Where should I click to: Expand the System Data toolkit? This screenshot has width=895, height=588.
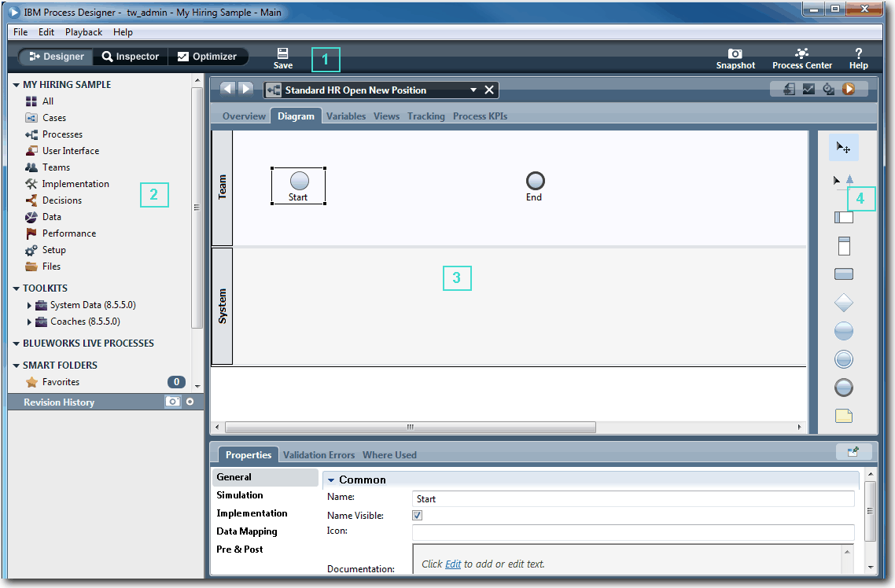pyautogui.click(x=30, y=305)
